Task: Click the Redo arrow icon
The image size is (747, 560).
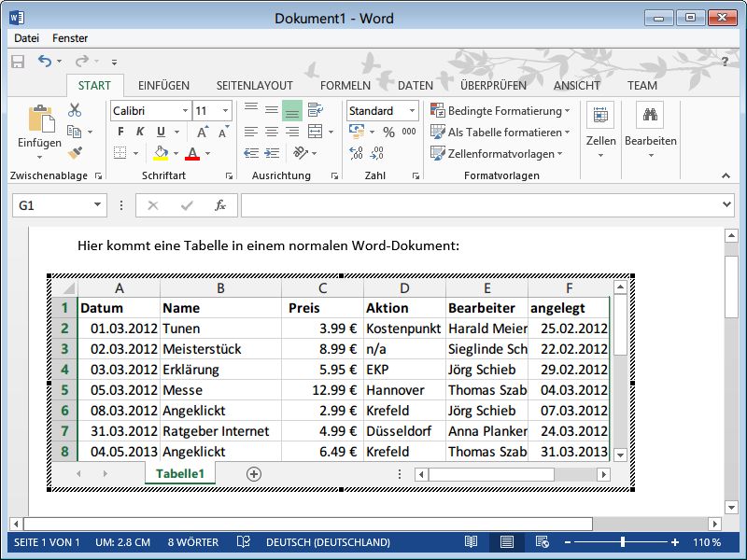Action: coord(82,61)
